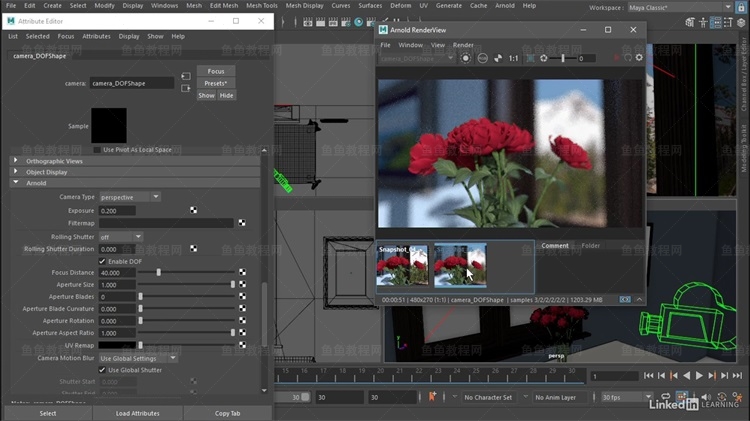Open the Attributes menu in Attribute Editor
750x421 pixels.
tap(96, 36)
